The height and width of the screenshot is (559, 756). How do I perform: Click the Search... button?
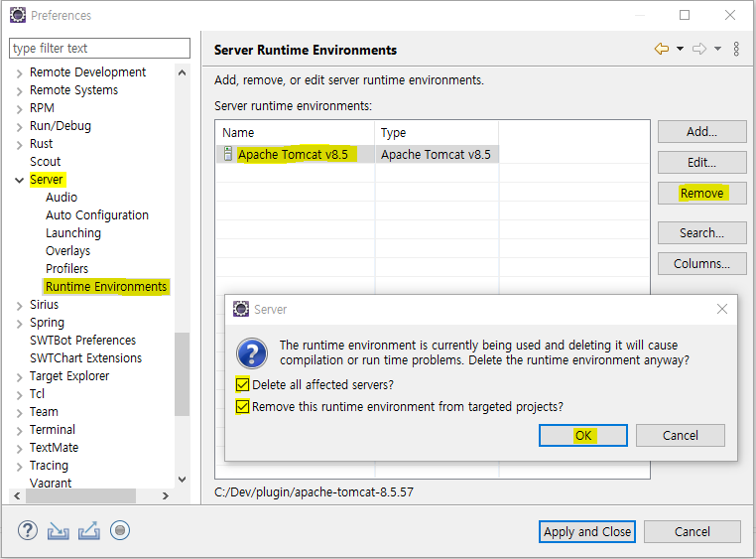point(702,233)
